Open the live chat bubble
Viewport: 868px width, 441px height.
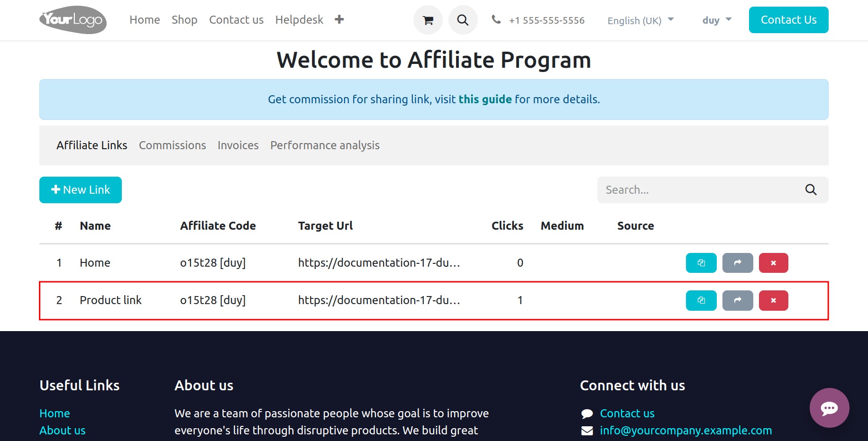pos(829,408)
